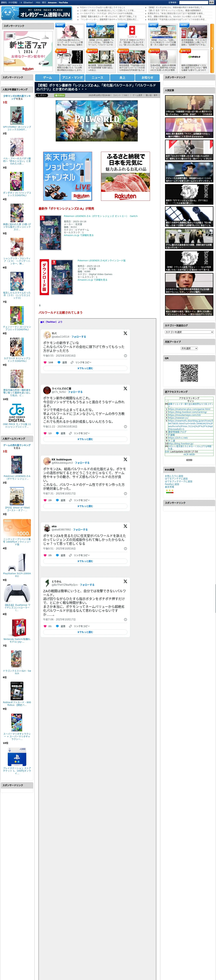The width and height of the screenshot is (216, 980).
Task: Open the Palworld header image
Action: tap(97, 121)
